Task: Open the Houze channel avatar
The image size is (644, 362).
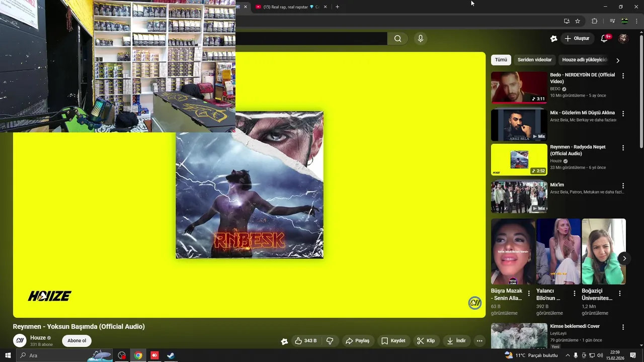Action: click(x=20, y=340)
